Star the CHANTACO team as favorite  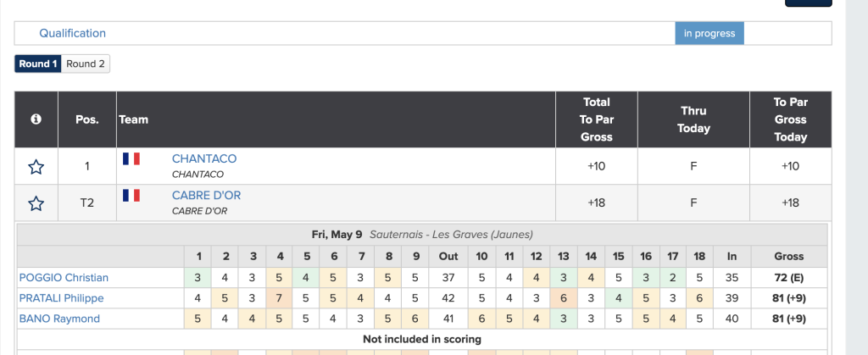tap(36, 167)
